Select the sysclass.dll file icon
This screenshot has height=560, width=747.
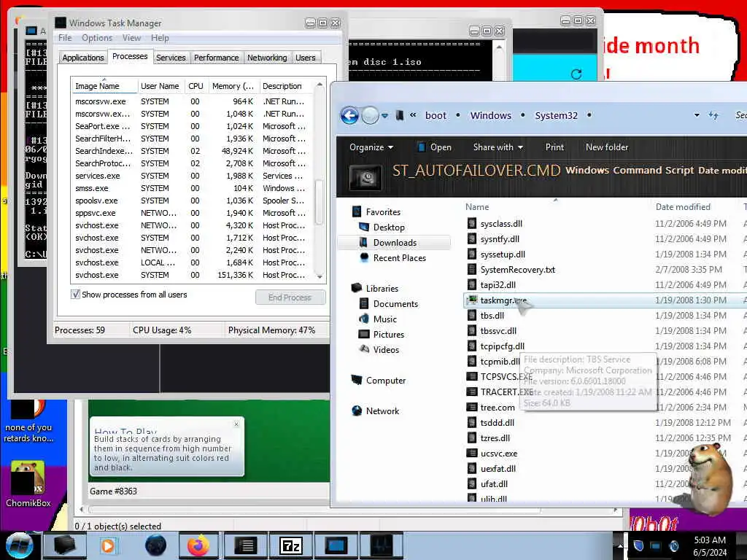472,223
